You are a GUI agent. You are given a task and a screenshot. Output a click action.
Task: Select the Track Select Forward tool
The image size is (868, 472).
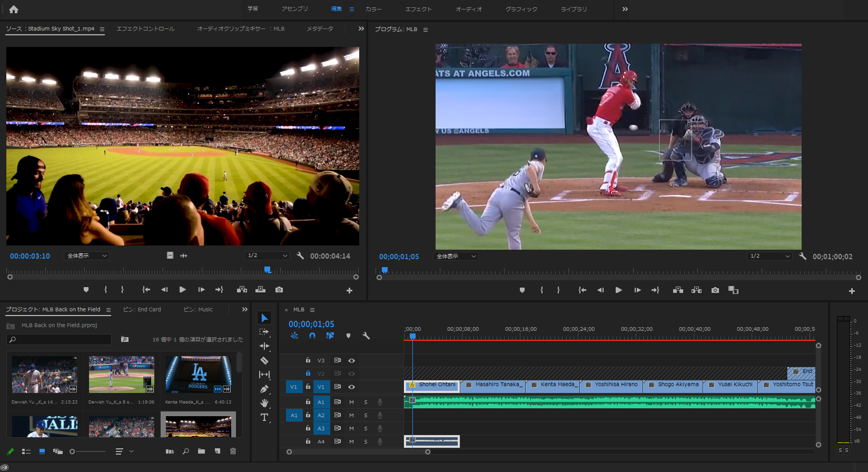point(264,332)
